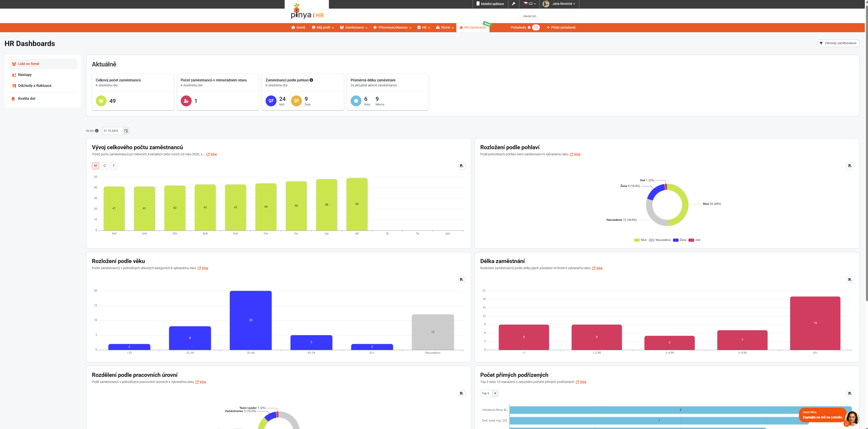Click the filter funnel icon

[x=821, y=43]
